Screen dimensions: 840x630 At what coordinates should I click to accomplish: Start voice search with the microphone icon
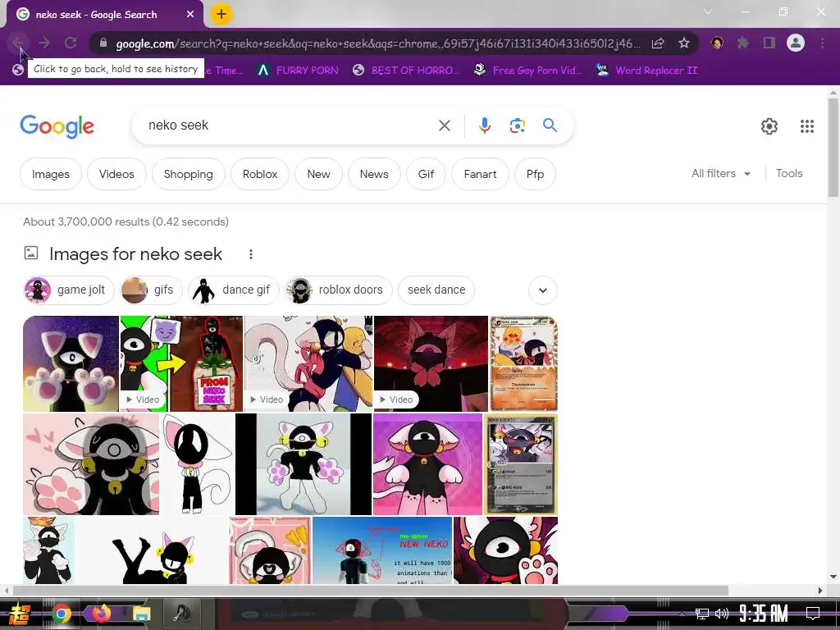tap(484, 126)
